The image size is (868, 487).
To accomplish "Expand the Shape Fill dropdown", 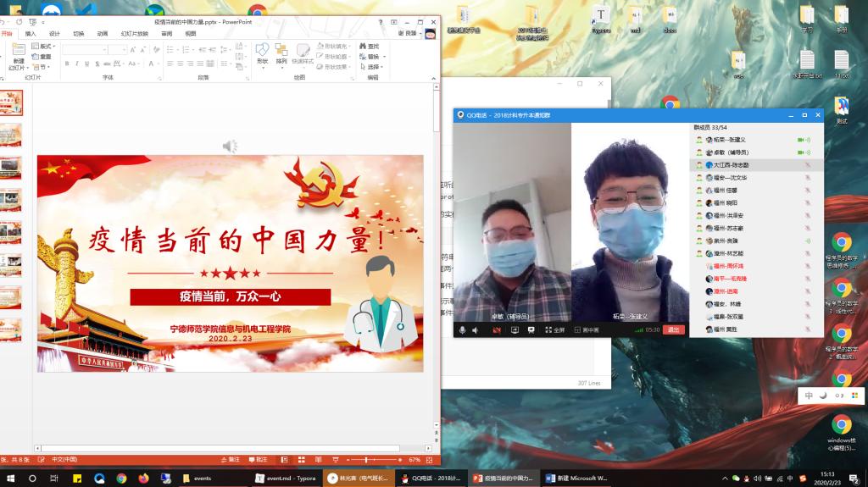I will [332, 47].
